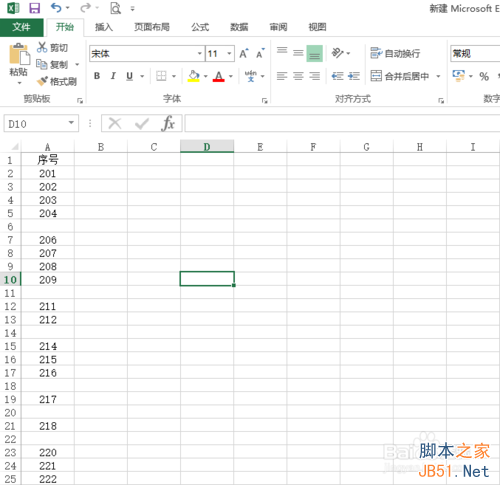The image size is (500, 485).
Task: Select column D header
Action: 207,147
